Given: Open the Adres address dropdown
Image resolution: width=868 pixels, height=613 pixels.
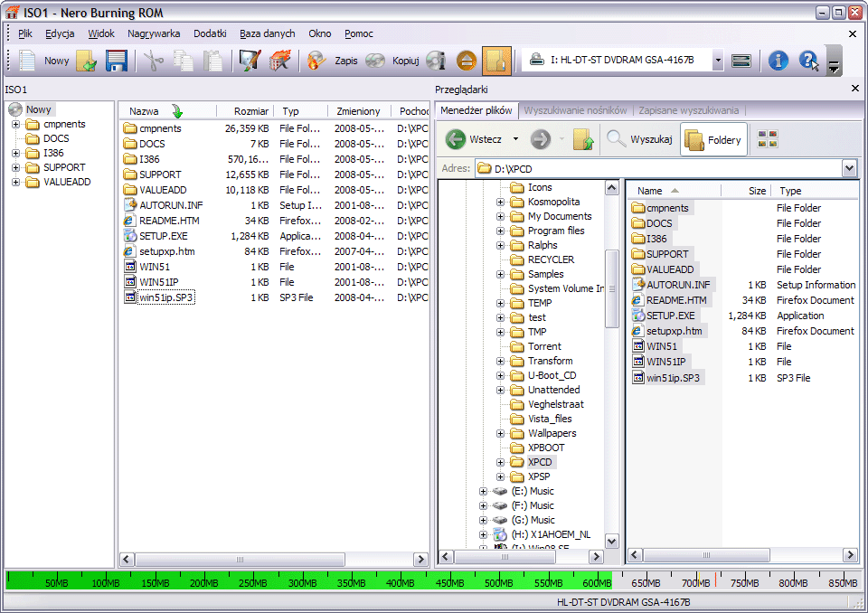Looking at the screenshot, I should (x=849, y=168).
